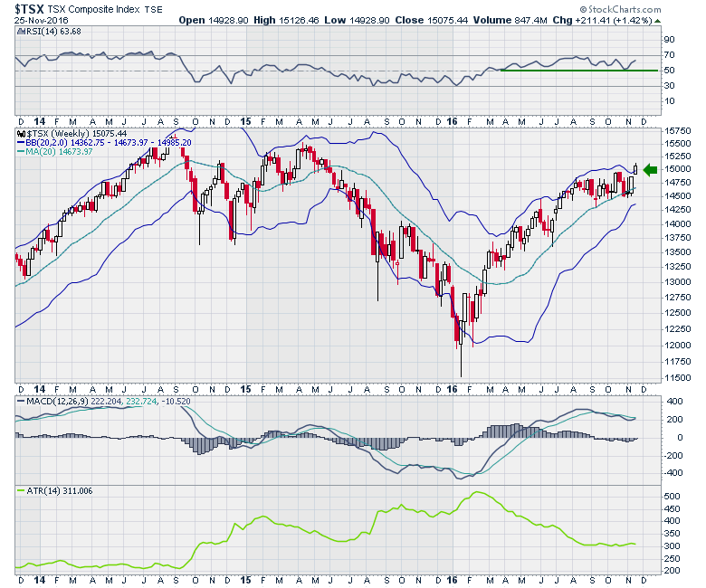The width and height of the screenshot is (706, 588).
Task: Click the High 15126.46 value
Action: coord(287,20)
